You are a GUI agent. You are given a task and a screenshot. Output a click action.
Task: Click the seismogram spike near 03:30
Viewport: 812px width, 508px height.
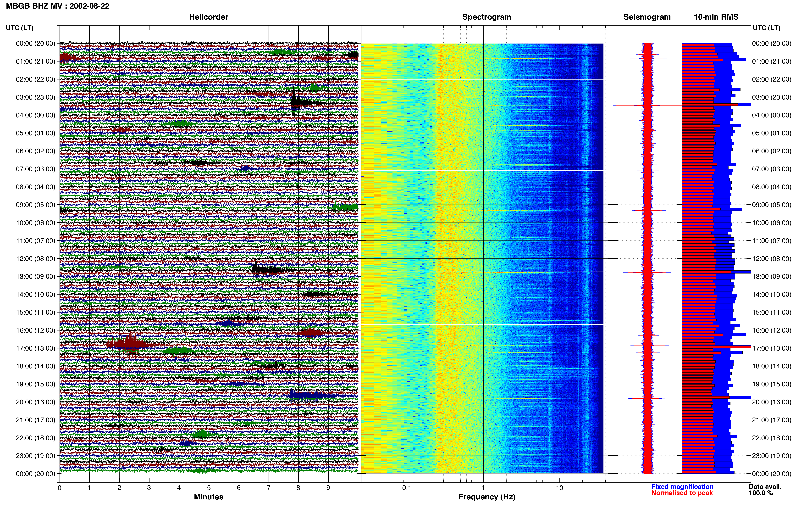(x=647, y=106)
